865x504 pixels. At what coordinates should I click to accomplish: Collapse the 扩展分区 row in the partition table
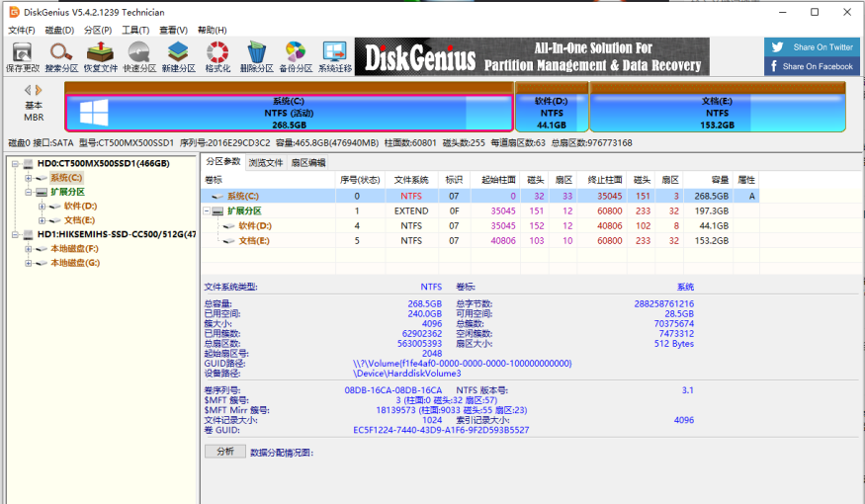tap(207, 211)
